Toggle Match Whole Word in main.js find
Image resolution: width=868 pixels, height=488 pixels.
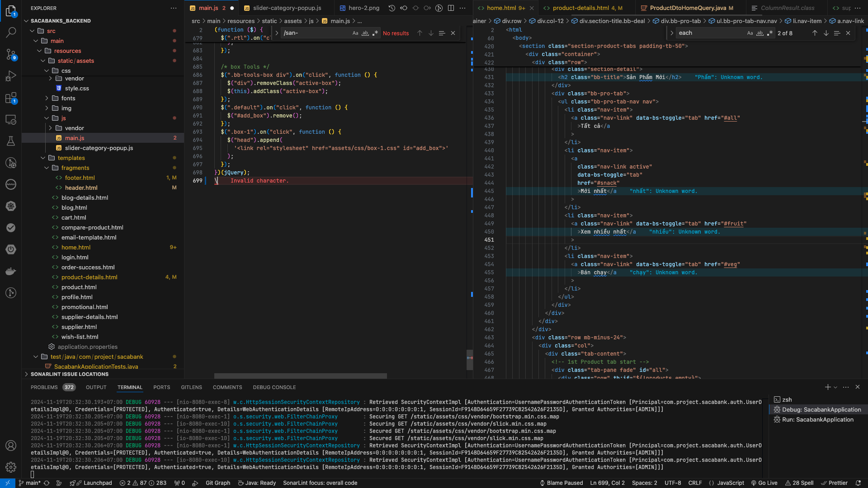[x=365, y=33]
